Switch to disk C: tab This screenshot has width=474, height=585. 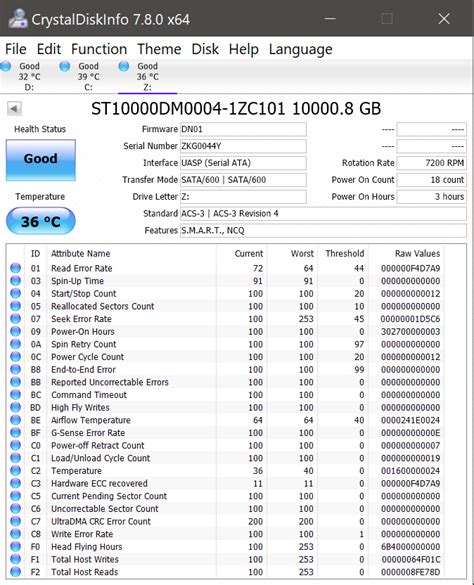click(x=88, y=76)
